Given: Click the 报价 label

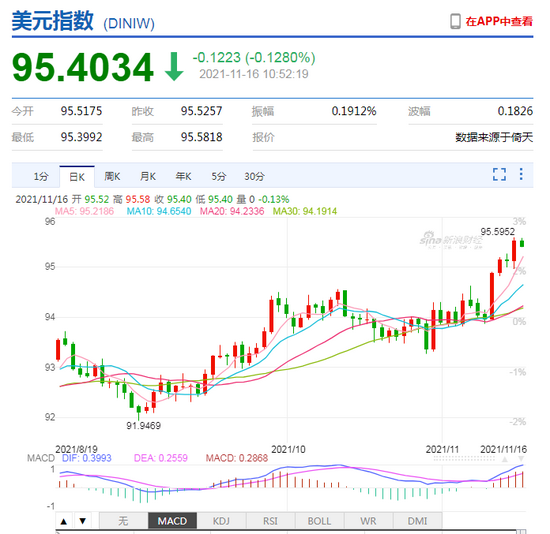Looking at the screenshot, I should [x=263, y=137].
